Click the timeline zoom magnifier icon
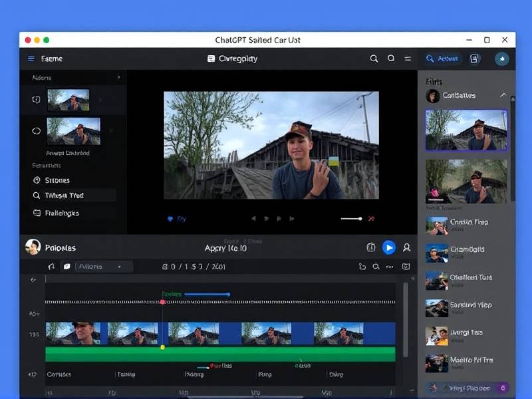532x399 pixels. (x=376, y=267)
